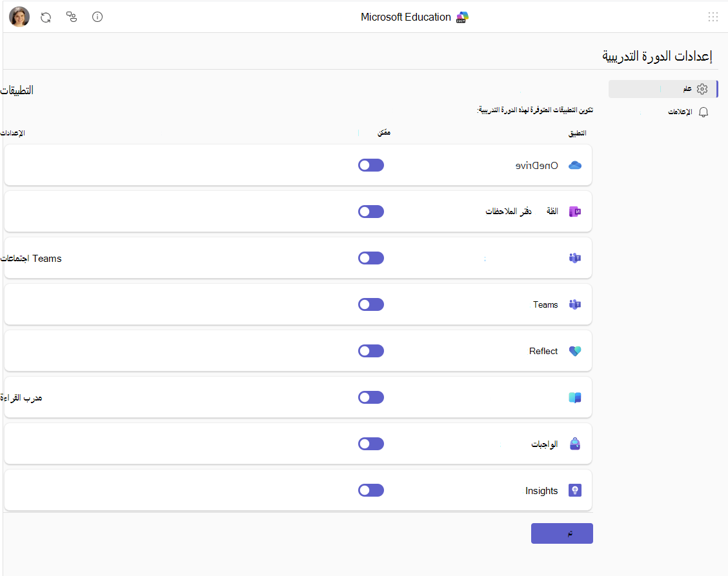Click the Teams app name label
728x576 pixels.
[545, 305]
